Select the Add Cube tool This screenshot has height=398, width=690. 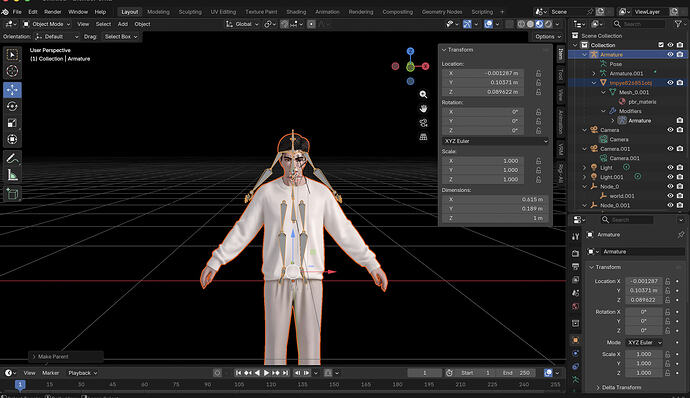click(12, 194)
